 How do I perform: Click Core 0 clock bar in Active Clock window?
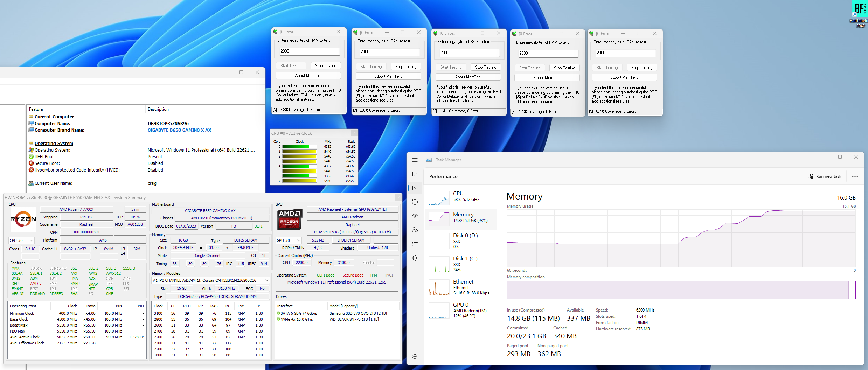click(x=300, y=147)
